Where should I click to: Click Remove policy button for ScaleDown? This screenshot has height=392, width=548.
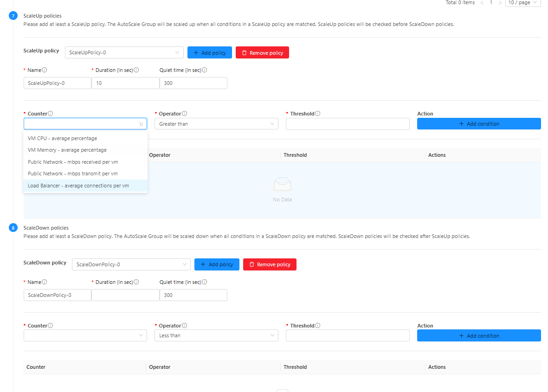pyautogui.click(x=270, y=264)
